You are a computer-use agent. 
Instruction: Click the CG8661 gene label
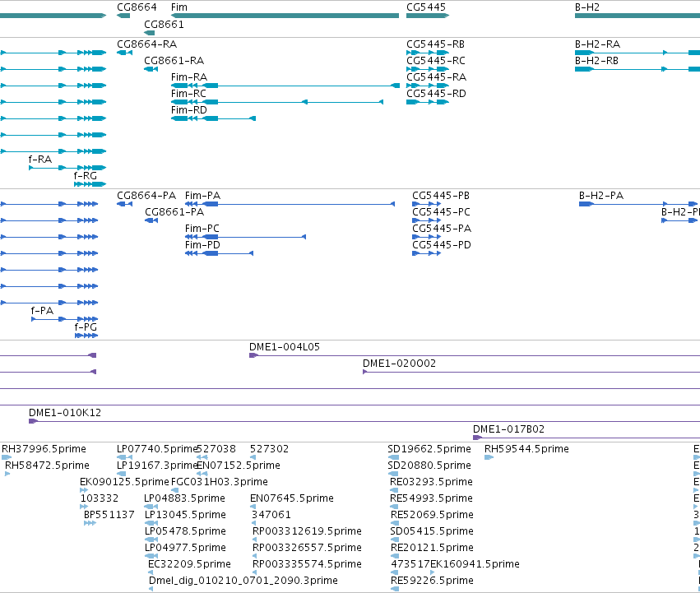[164, 24]
